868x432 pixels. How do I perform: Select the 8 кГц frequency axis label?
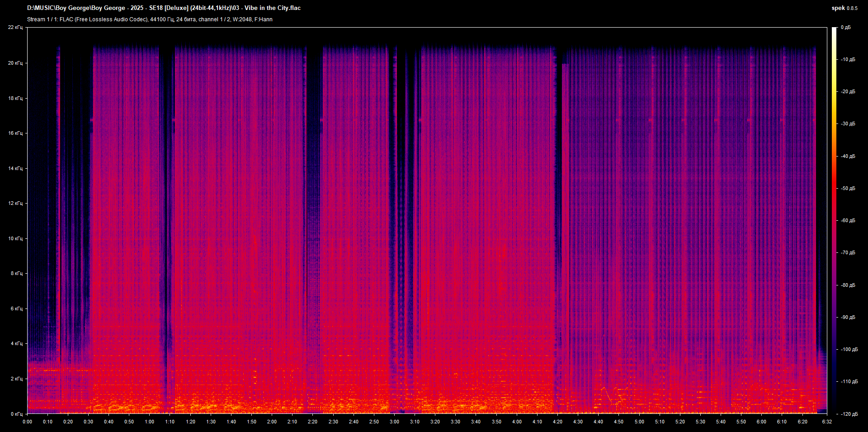(17, 273)
